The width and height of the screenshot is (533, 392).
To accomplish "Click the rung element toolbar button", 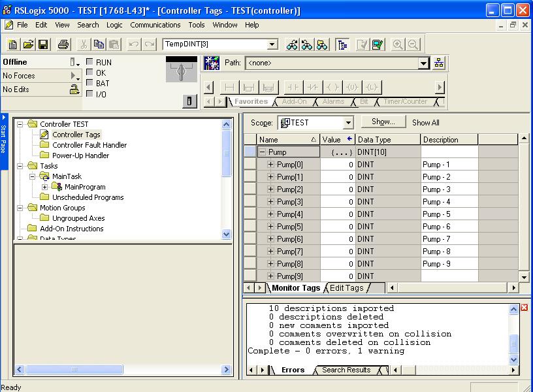I will (229, 88).
